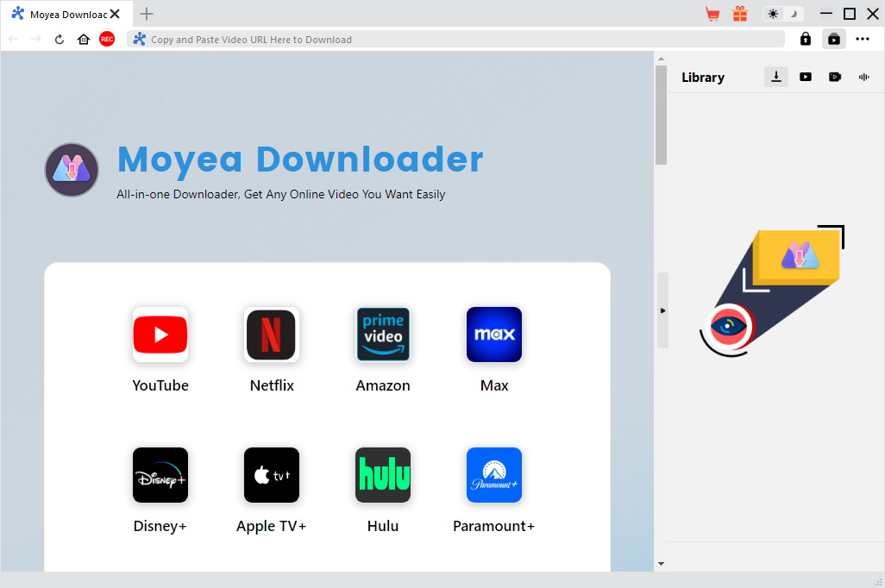Click the video URL address field
This screenshot has width=885, height=588.
(456, 40)
